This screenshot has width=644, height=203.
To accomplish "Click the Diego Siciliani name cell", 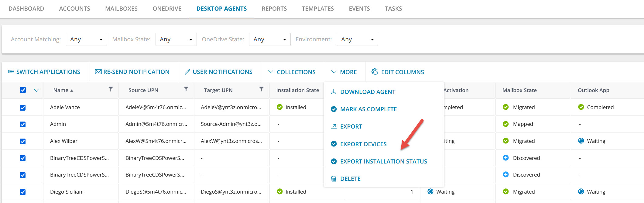I will click(67, 192).
